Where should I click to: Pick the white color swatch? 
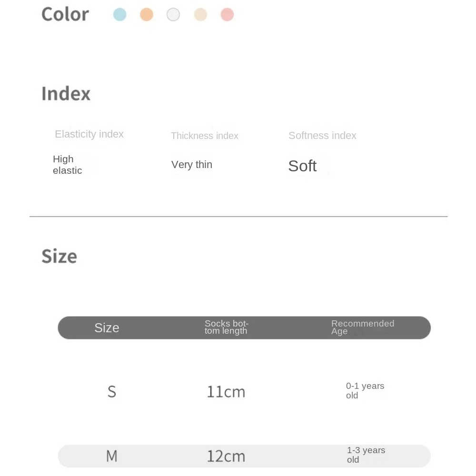[x=173, y=15]
